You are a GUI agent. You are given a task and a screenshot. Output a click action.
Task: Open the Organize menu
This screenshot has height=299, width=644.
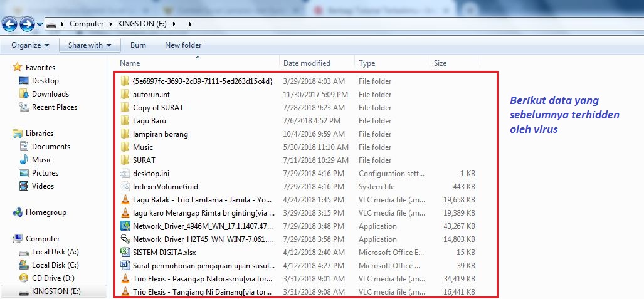(x=30, y=45)
